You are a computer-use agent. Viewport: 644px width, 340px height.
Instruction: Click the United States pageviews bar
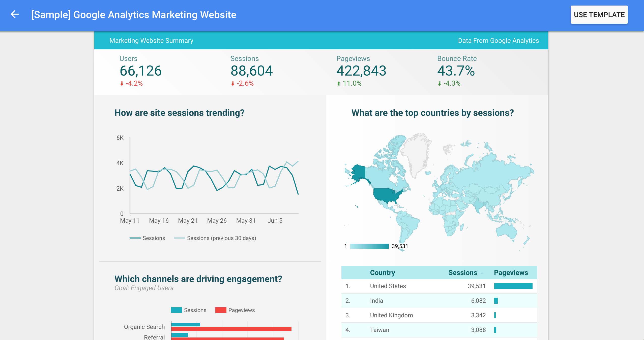pyautogui.click(x=513, y=286)
